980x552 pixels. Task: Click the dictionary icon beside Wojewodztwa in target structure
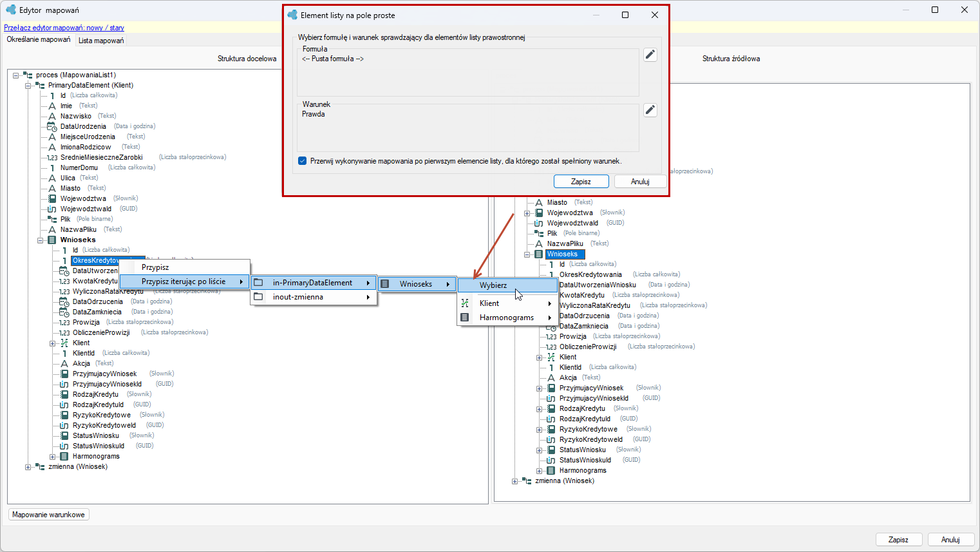tap(52, 198)
